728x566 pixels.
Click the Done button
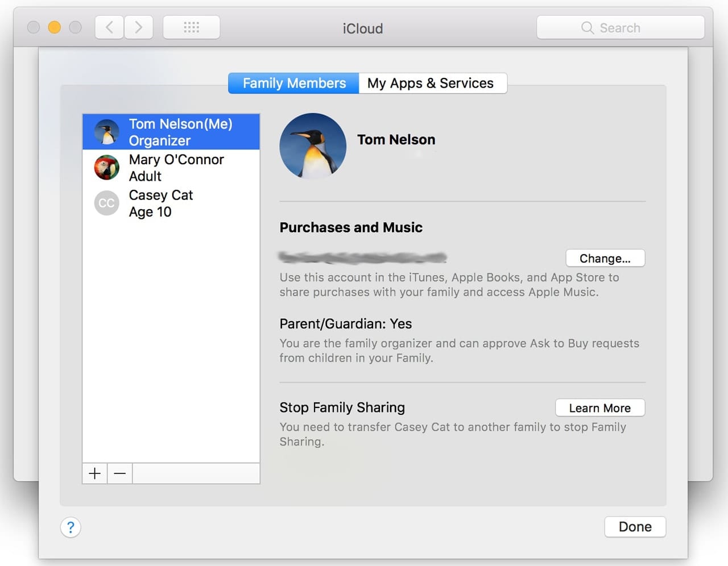pyautogui.click(x=635, y=527)
